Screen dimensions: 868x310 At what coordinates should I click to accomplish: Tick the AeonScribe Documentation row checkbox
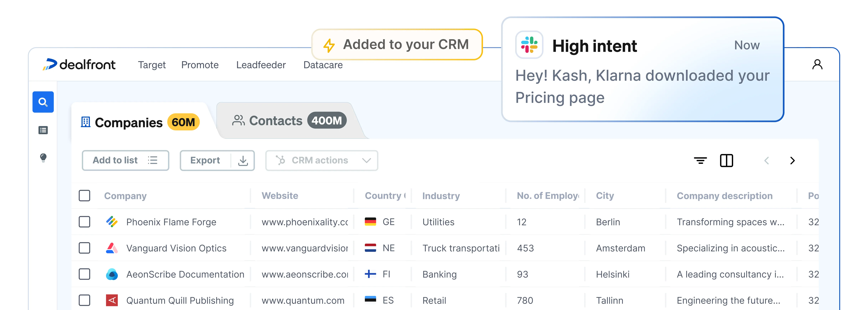pyautogui.click(x=85, y=274)
